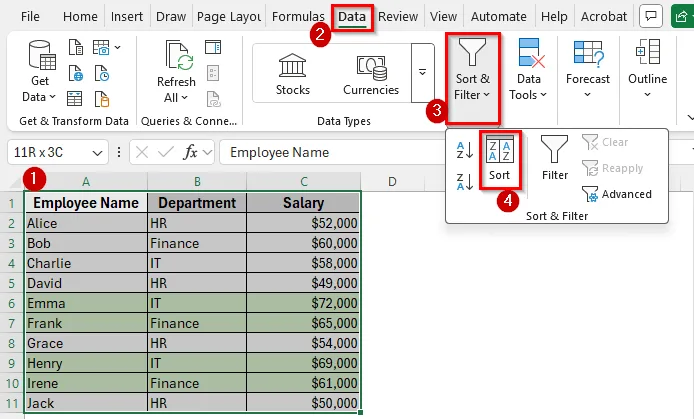Switch to the Automate tab
Screen dimensions: 694x419
pos(498,16)
